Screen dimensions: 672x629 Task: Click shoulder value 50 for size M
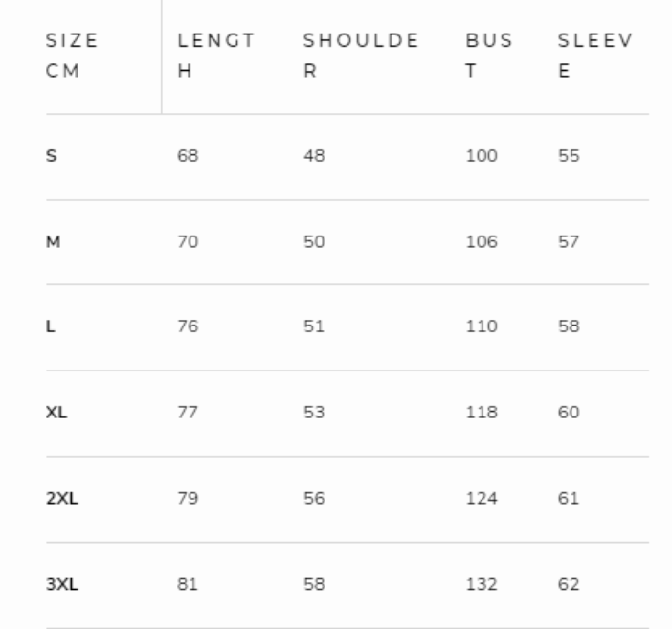click(x=314, y=242)
